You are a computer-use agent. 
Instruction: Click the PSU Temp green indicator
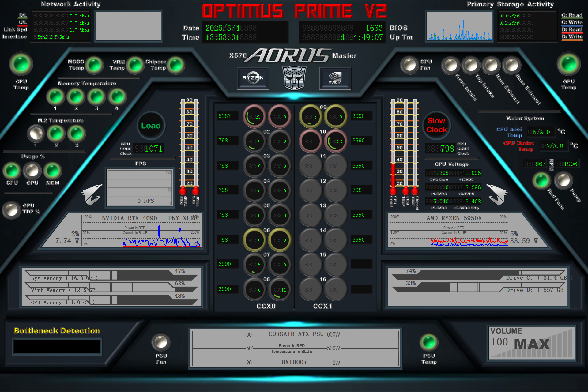coord(429,342)
